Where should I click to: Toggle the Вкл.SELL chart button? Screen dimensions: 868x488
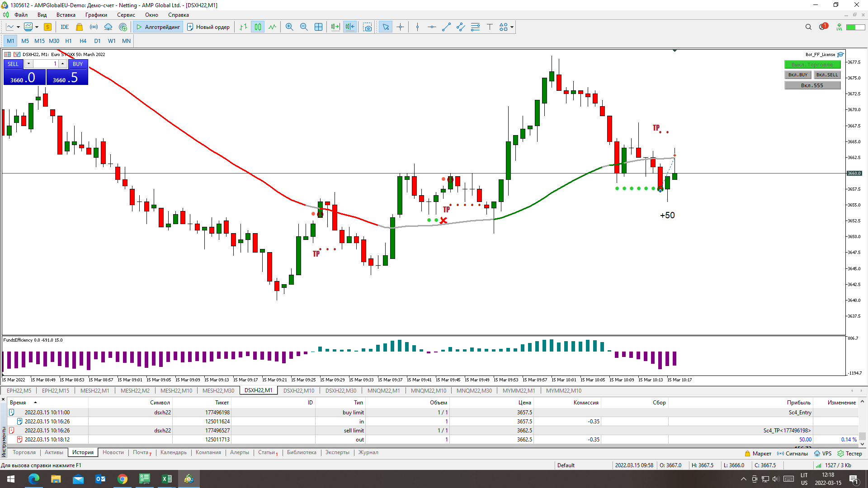pyautogui.click(x=827, y=75)
